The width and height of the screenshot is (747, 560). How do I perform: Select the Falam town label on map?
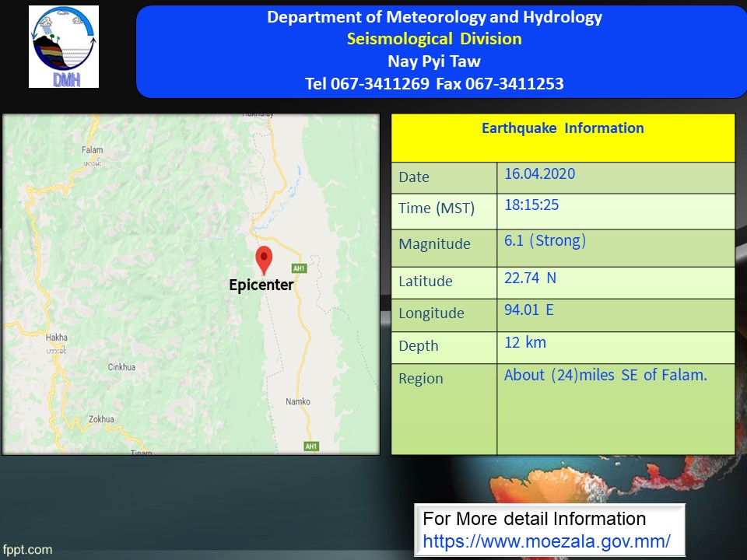coord(92,150)
